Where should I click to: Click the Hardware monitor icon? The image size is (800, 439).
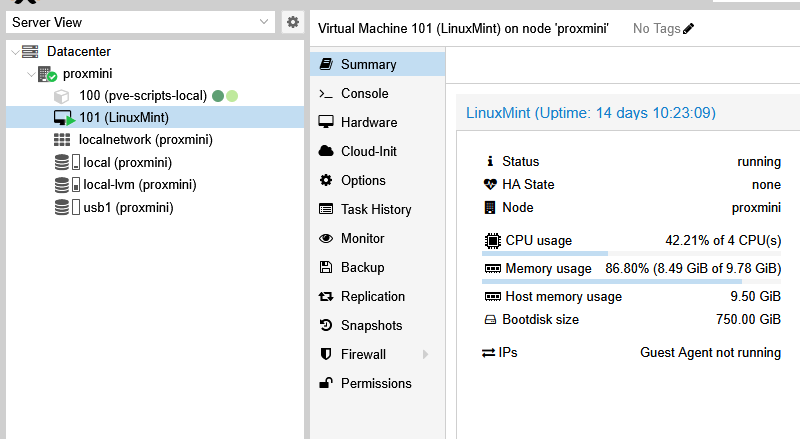coord(325,123)
